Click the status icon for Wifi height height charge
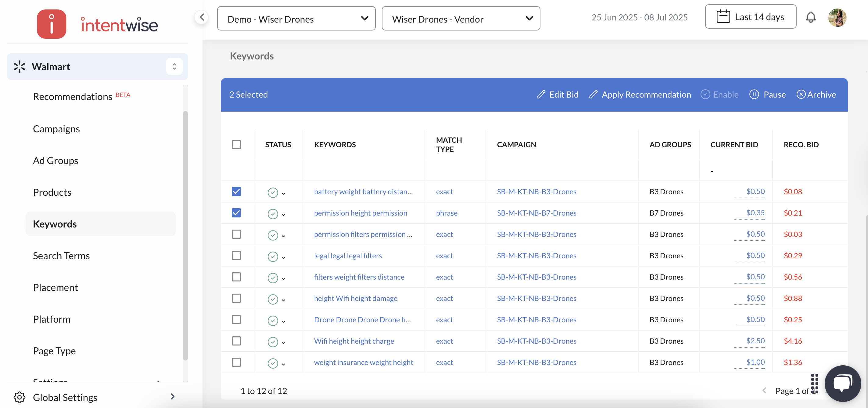Viewport: 868px width, 408px height. coord(273,342)
